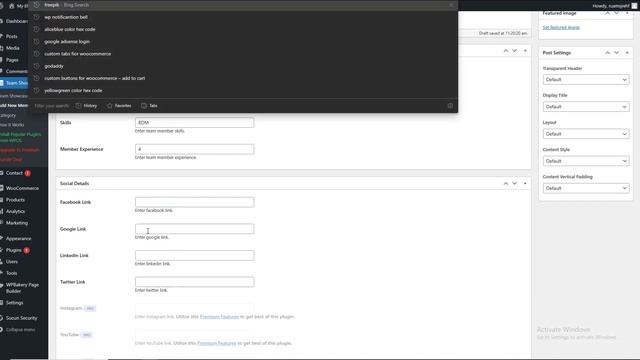Focus the Facebook Link field
This screenshot has width=640, height=360.
click(x=194, y=202)
